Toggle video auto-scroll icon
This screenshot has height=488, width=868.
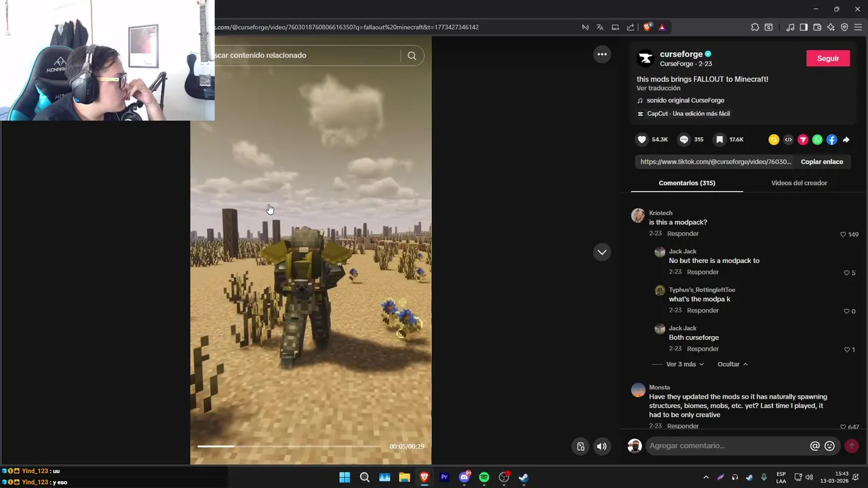pyautogui.click(x=580, y=446)
